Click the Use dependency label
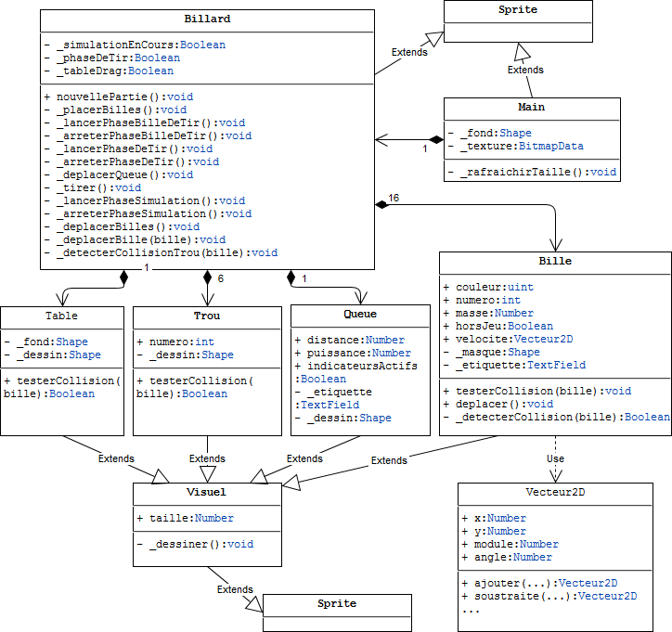Viewport: 672px width, 632px height. [555, 458]
